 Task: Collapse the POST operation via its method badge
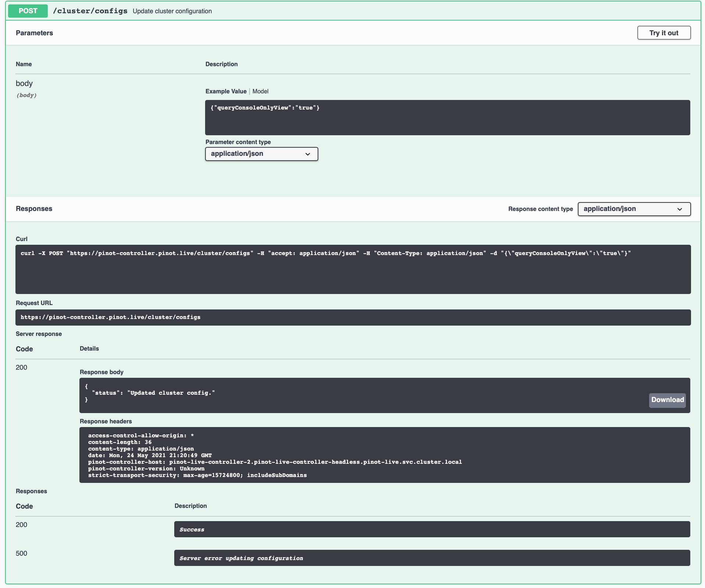[28, 11]
